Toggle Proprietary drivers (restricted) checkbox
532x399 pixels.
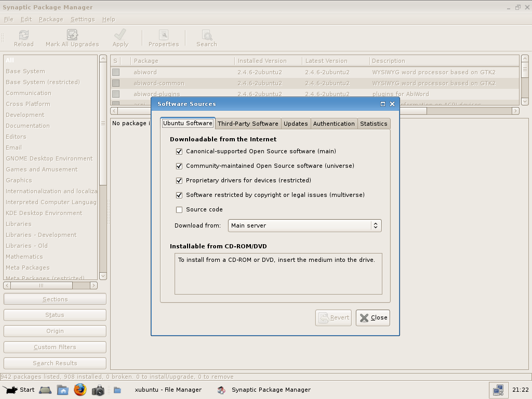[179, 181]
